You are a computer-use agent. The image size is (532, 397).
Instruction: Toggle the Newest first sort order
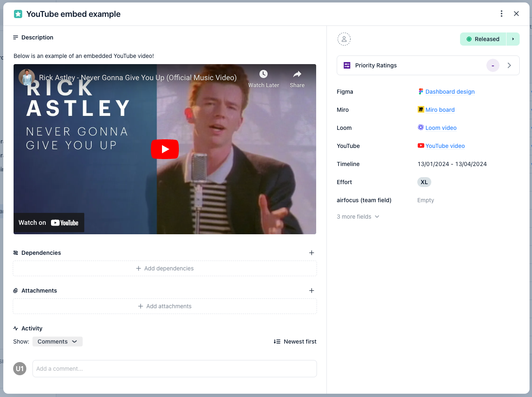(x=295, y=342)
